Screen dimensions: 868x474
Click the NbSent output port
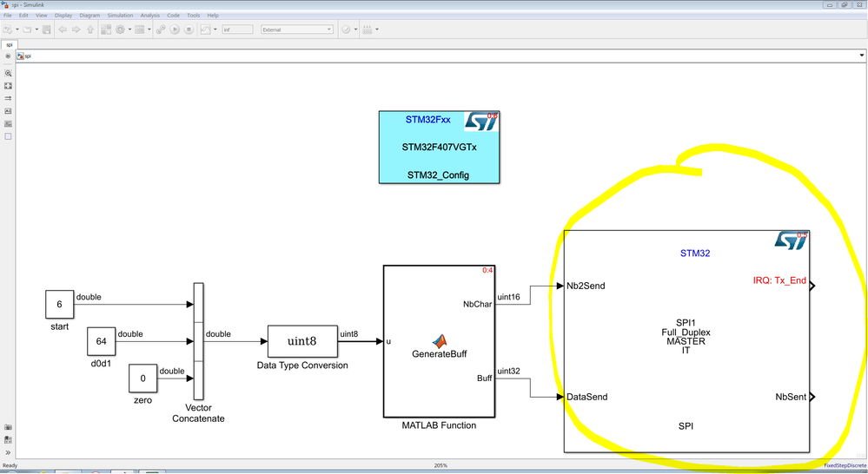[x=812, y=397]
